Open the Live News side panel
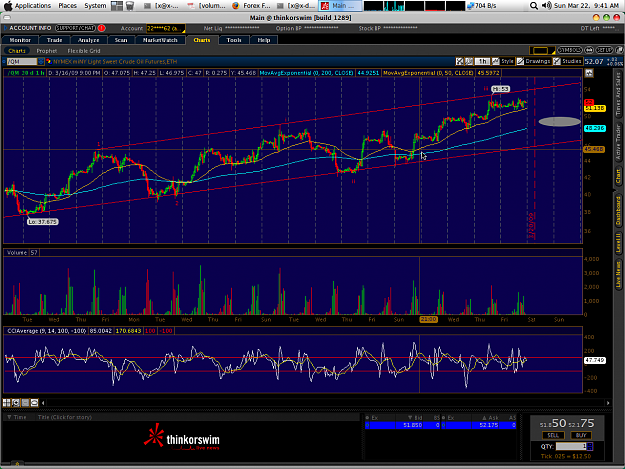 click(618, 274)
